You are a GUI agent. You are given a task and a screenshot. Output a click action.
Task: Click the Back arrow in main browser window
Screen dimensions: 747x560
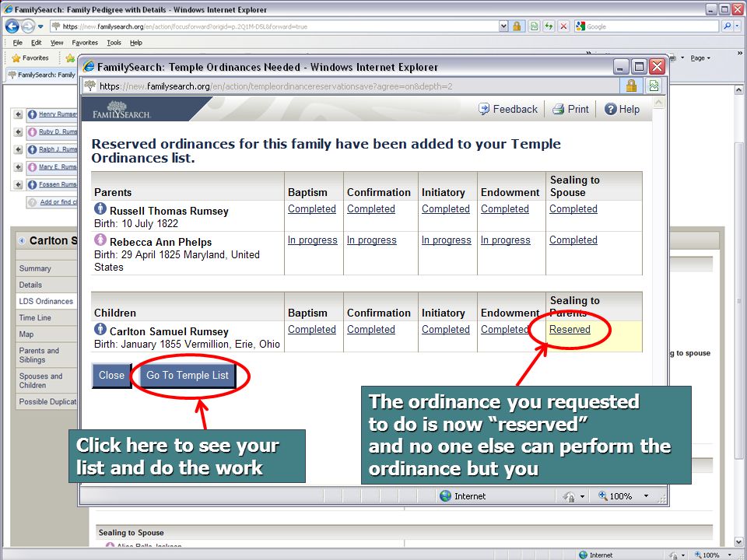point(12,26)
